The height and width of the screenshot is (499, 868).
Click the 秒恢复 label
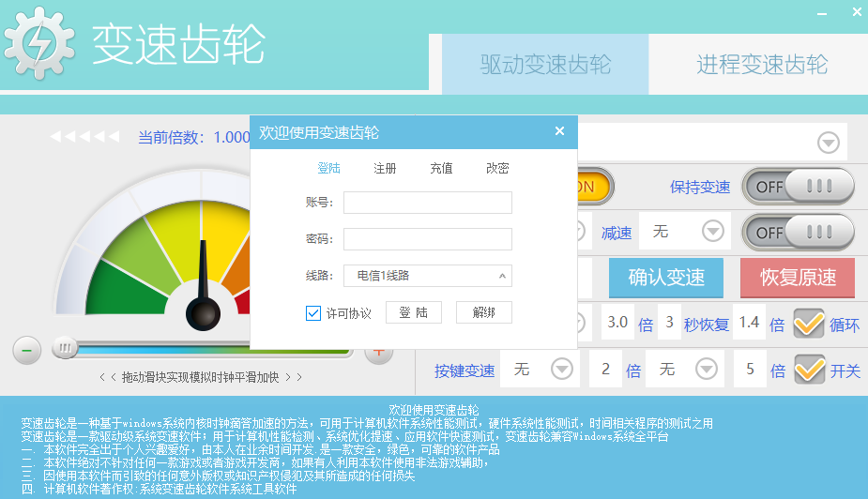coord(706,325)
